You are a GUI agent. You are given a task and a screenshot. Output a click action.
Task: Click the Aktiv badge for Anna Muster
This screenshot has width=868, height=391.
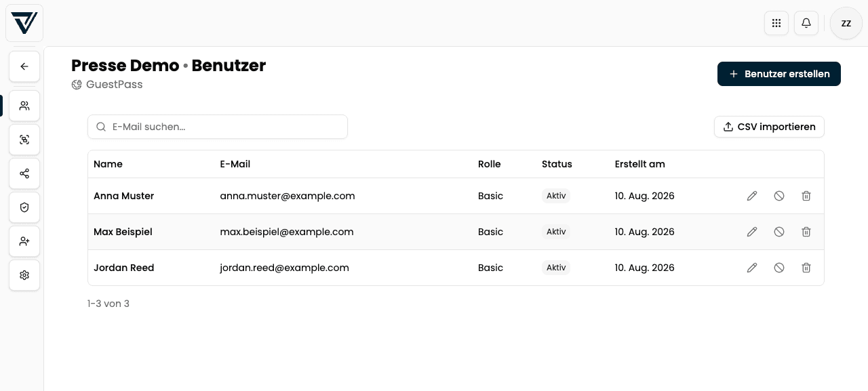tap(556, 196)
